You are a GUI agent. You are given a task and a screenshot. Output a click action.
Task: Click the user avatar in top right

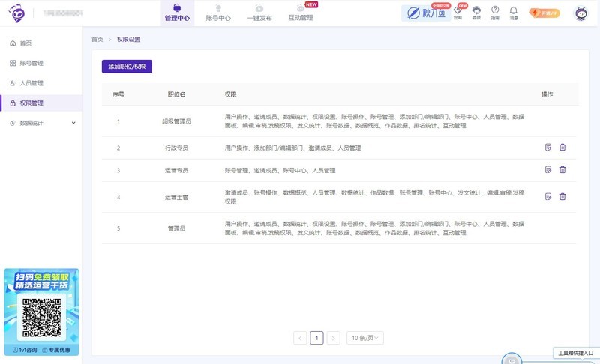pos(580,13)
